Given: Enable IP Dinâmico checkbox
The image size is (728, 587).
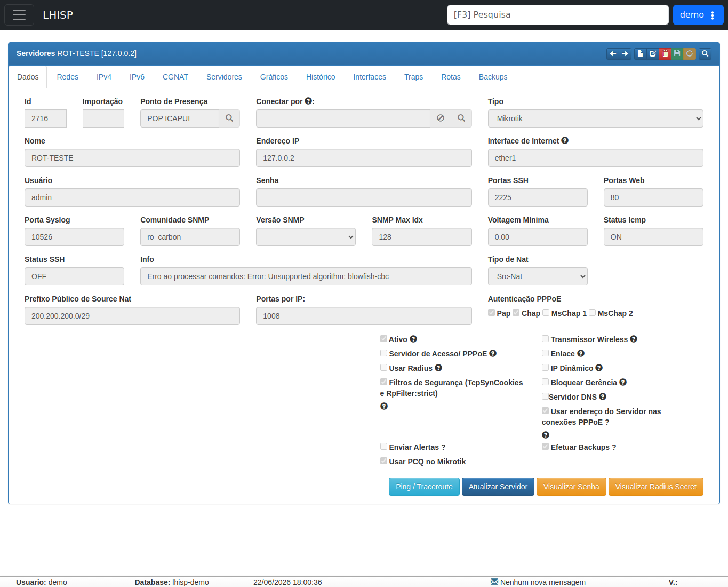Looking at the screenshot, I should pyautogui.click(x=545, y=367).
